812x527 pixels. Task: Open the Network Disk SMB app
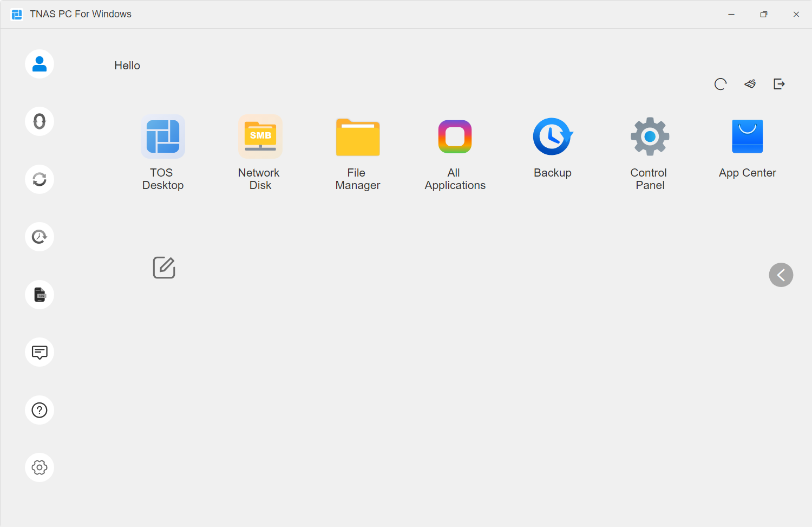(x=260, y=137)
